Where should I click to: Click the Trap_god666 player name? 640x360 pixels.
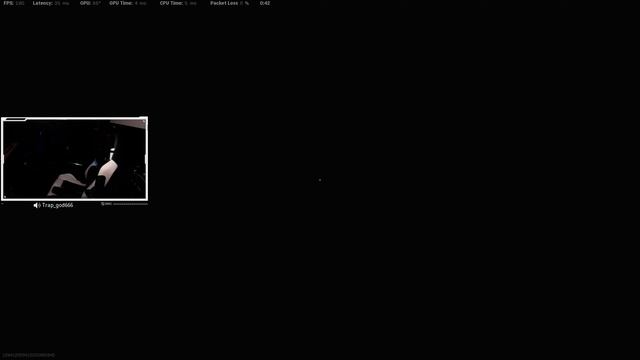click(x=58, y=205)
